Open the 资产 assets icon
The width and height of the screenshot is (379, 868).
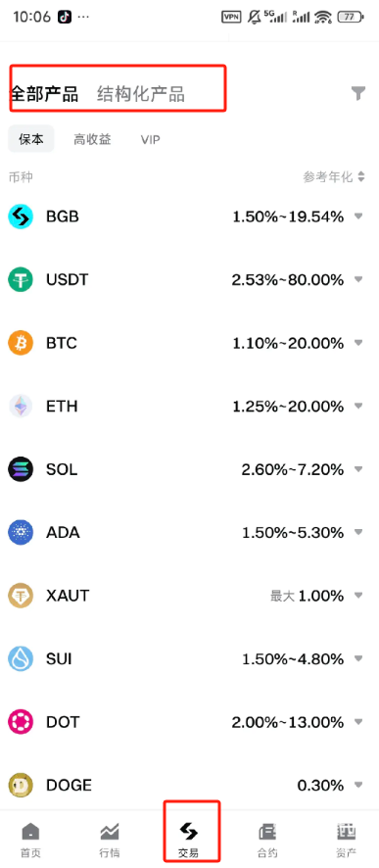(347, 832)
